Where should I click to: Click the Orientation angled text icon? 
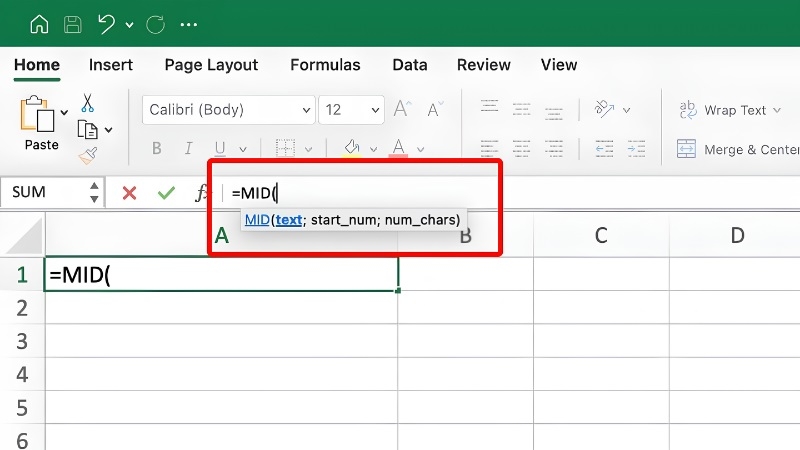pos(605,109)
